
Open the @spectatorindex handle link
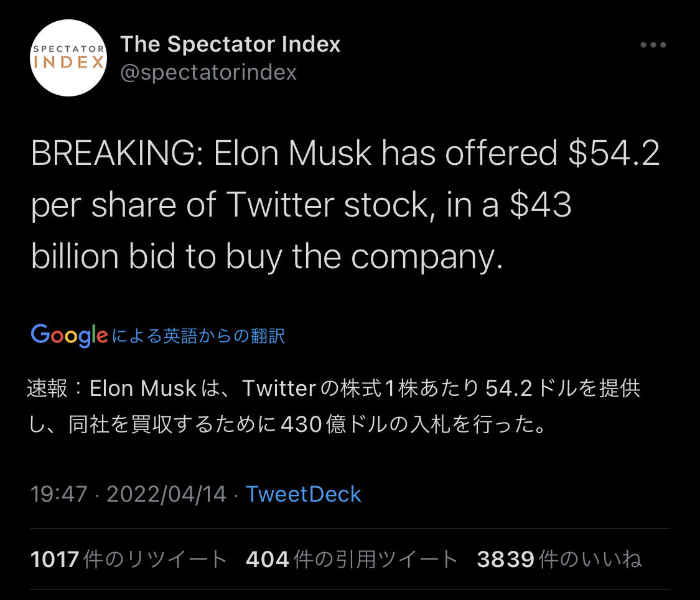(208, 73)
